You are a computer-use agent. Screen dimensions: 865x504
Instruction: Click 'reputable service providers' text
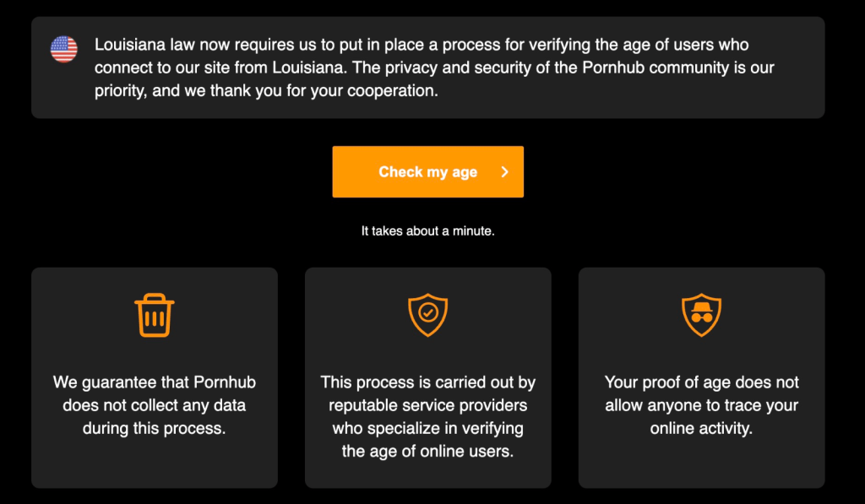pos(428,405)
